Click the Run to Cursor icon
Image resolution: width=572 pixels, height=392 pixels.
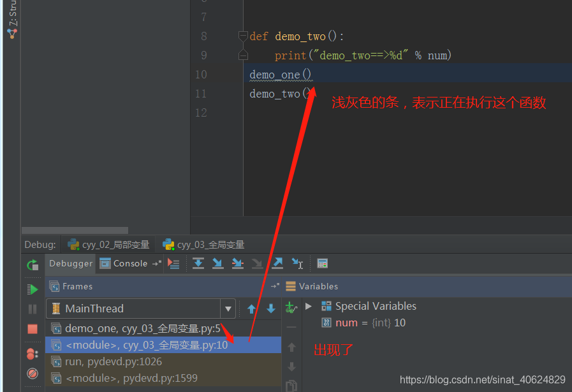pyautogui.click(x=297, y=263)
